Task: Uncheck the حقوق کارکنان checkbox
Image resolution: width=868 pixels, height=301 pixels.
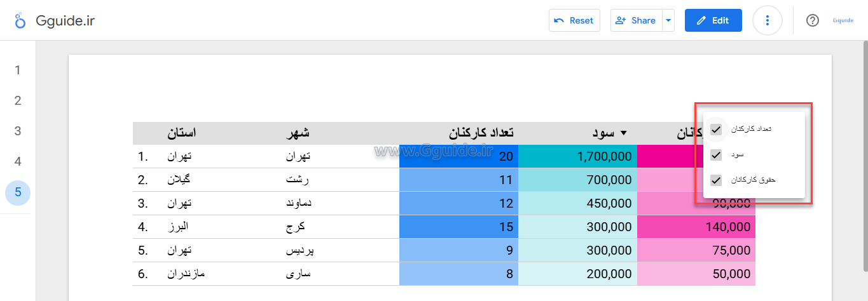Action: tap(716, 180)
